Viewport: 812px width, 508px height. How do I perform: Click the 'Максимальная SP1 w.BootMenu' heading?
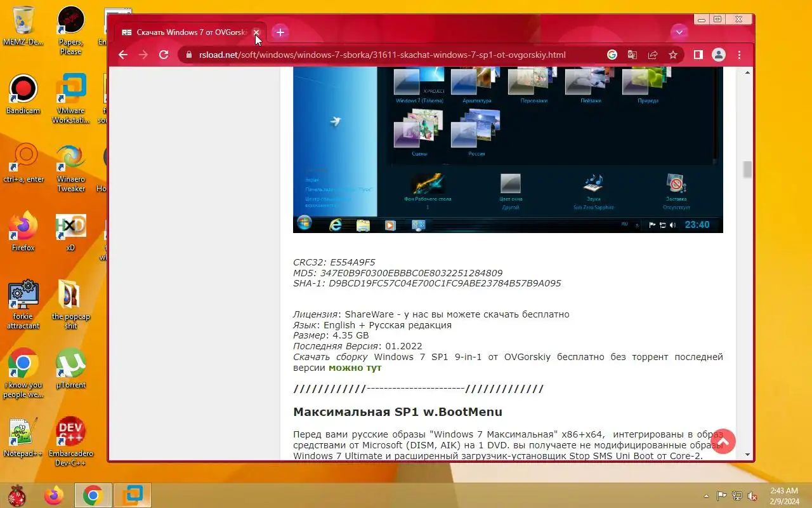[398, 412]
